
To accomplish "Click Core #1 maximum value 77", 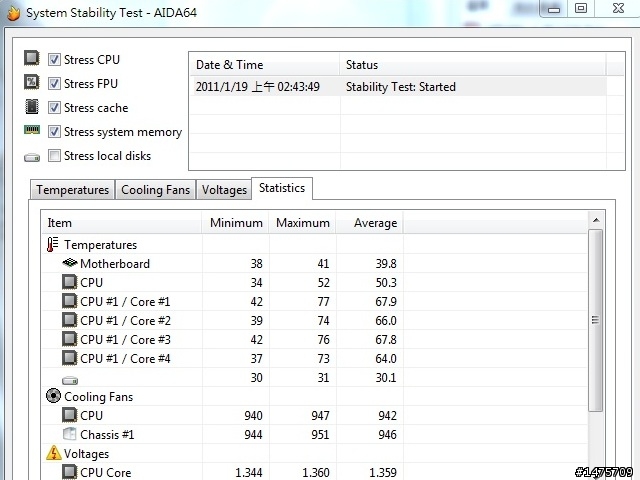I will 323,302.
